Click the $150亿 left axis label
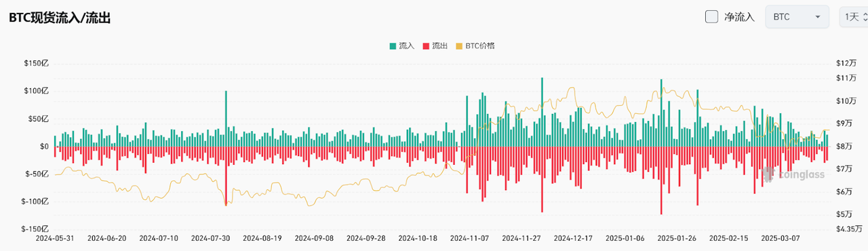 (x=36, y=63)
